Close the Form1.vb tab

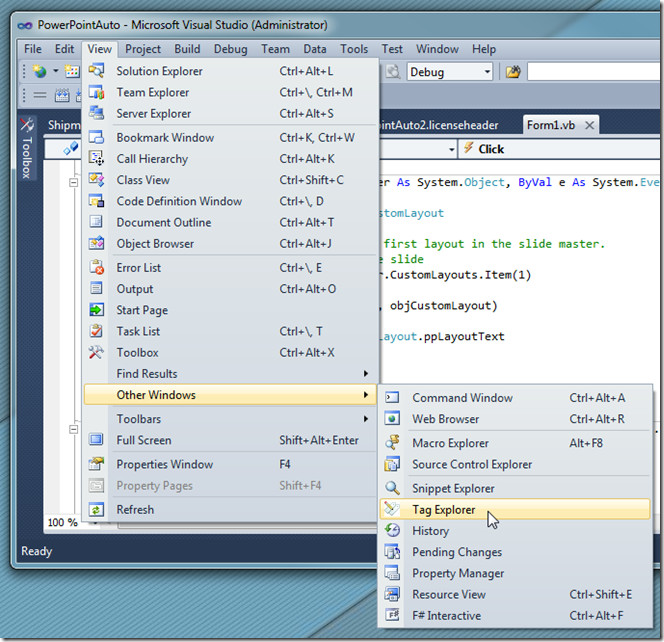(x=589, y=125)
